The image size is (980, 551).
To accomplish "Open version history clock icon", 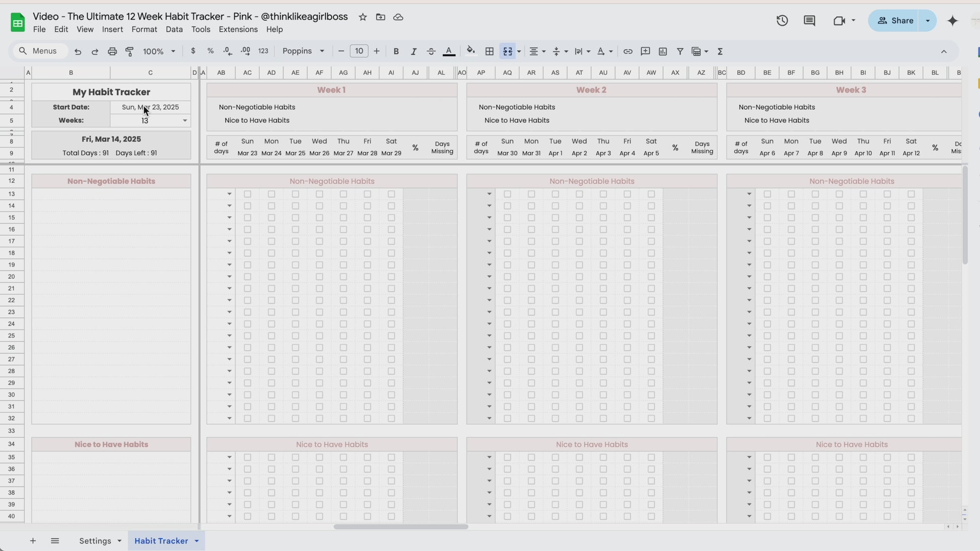I will (782, 21).
